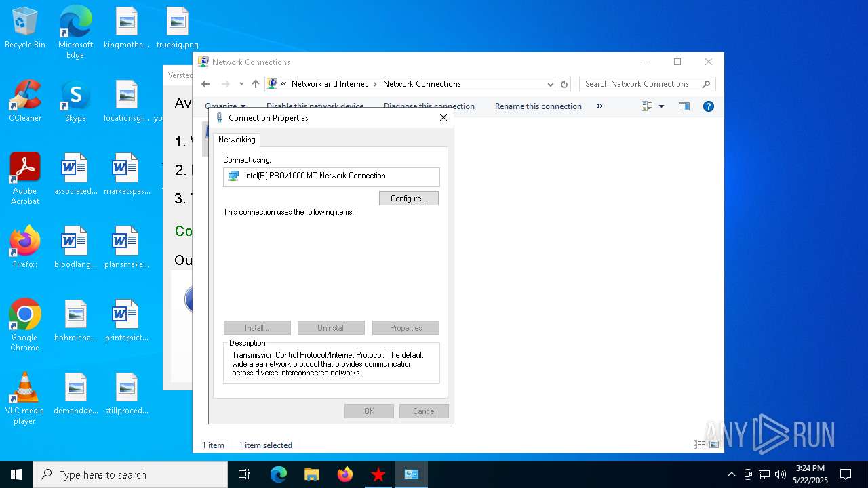Open the change your view dropdown

click(661, 106)
